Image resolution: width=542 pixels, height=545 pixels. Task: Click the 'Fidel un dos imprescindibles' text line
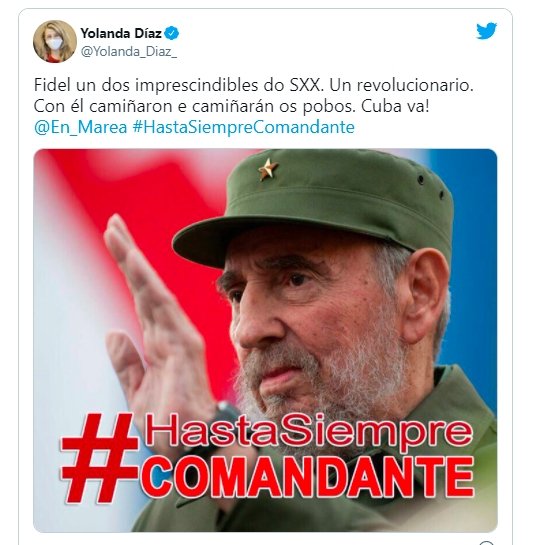point(254,85)
